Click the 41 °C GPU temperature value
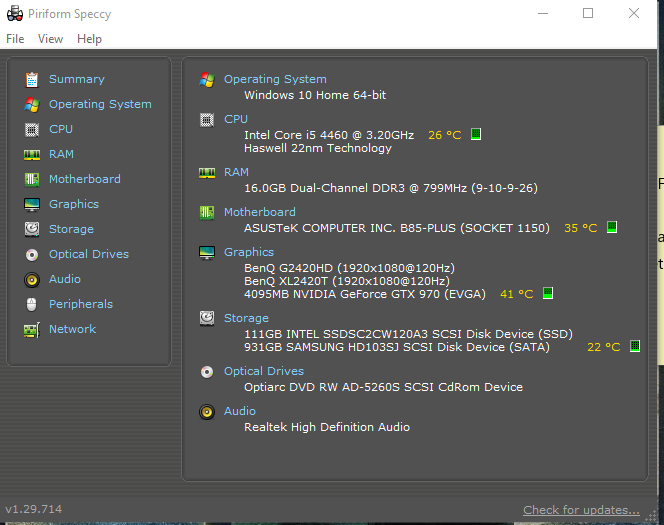This screenshot has height=525, width=664. pos(517,294)
